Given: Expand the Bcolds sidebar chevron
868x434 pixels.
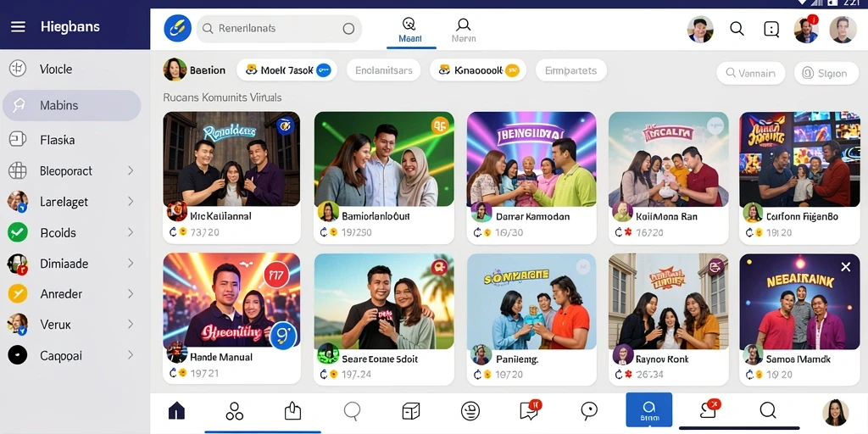Looking at the screenshot, I should tap(131, 232).
